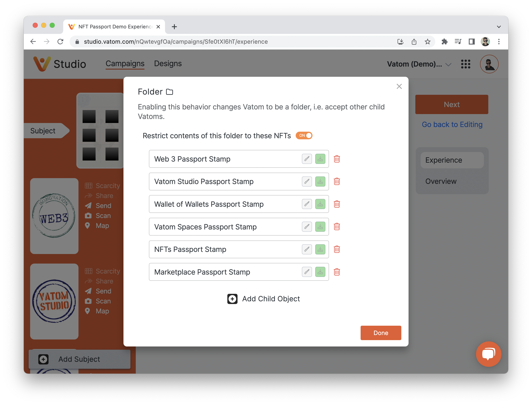Delete the Vatom Studio Passport Stamp row
The width and height of the screenshot is (532, 405).
point(337,182)
